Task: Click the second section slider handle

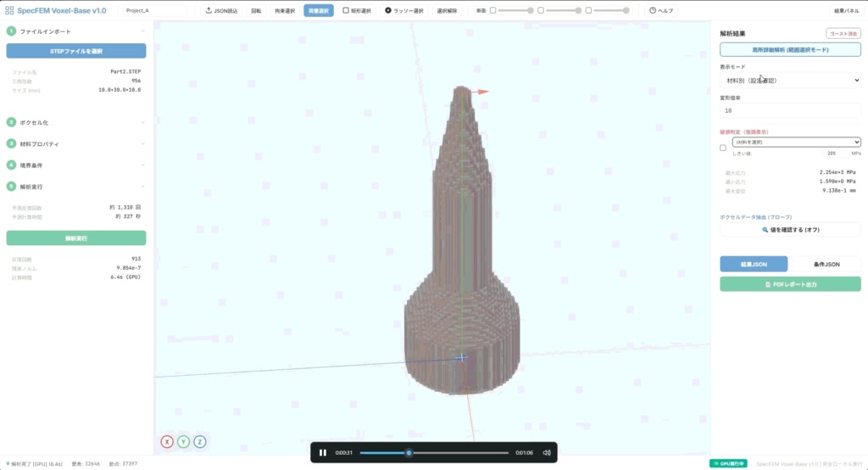Action: click(x=578, y=10)
